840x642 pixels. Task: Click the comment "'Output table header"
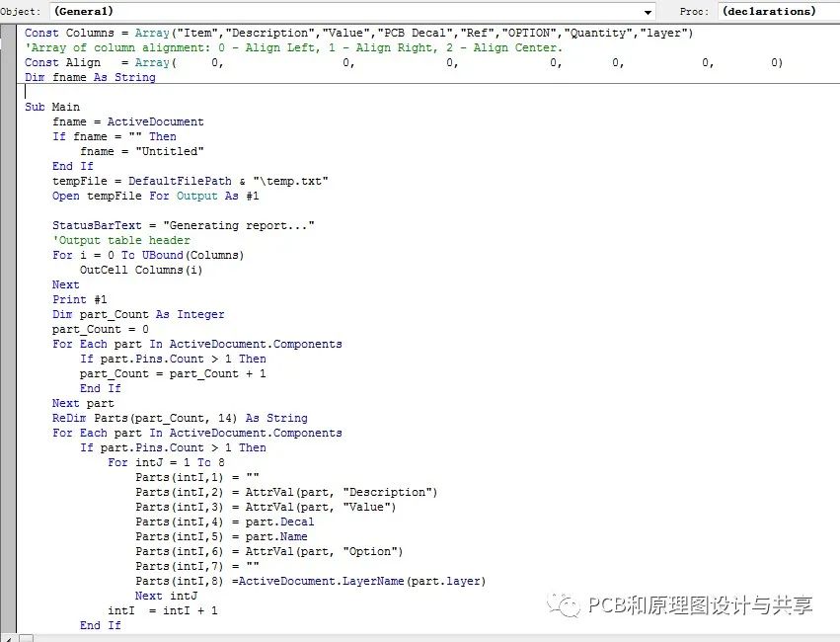point(121,241)
